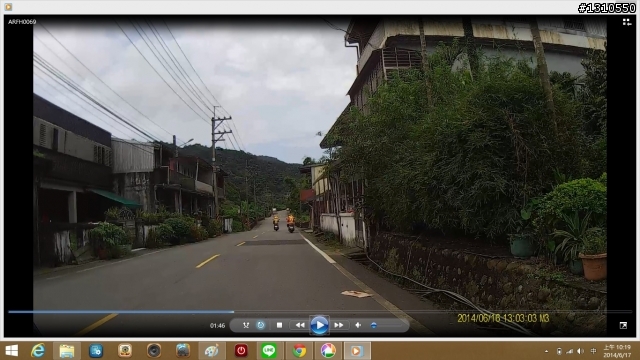Mute the player volume speaker
This screenshot has width=640, height=360.
point(358,325)
